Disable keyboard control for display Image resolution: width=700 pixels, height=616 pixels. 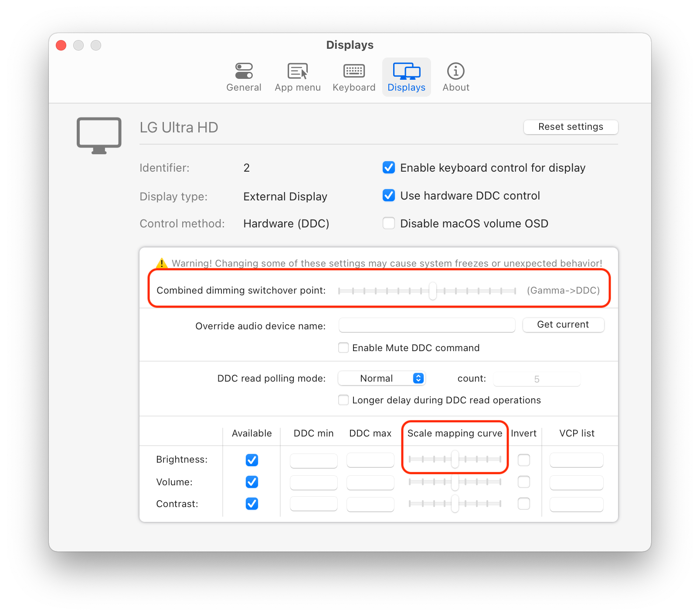point(388,167)
